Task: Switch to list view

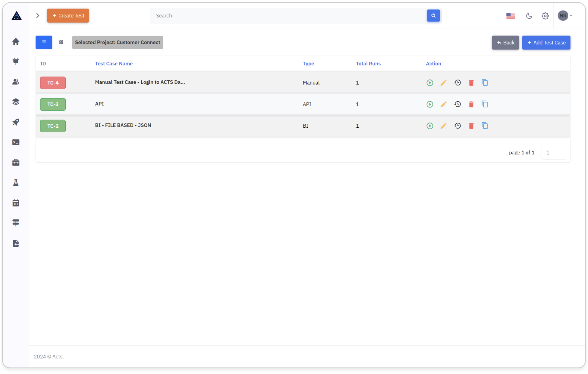Action: tap(44, 42)
